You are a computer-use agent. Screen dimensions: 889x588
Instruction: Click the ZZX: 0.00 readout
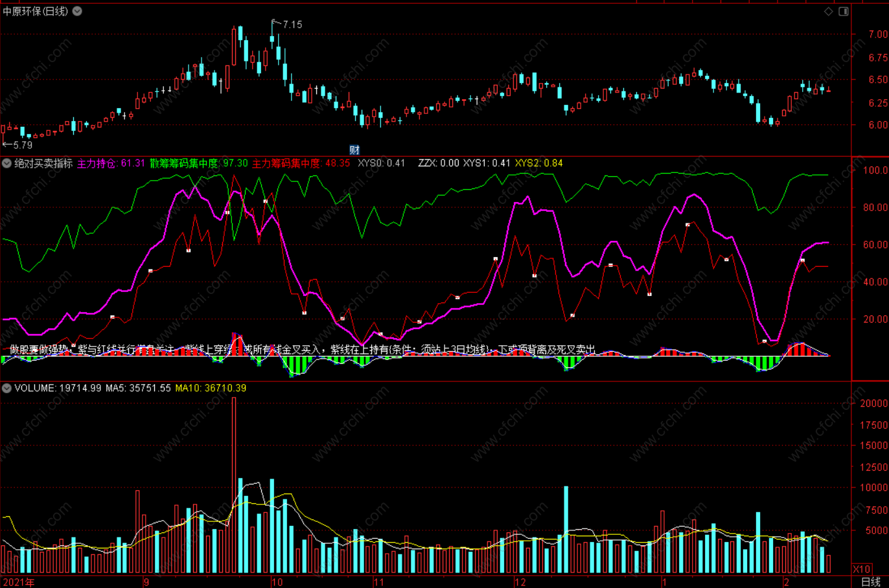(x=439, y=163)
